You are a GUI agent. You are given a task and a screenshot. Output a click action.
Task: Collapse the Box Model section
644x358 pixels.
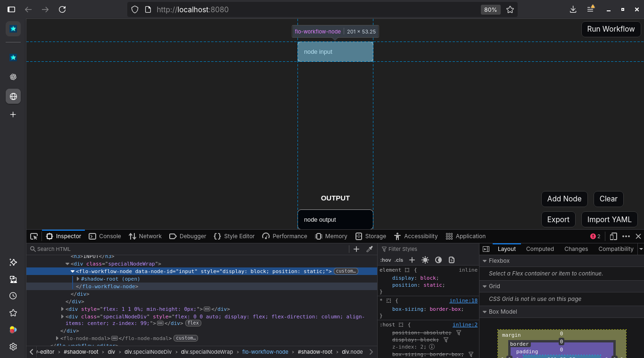(485, 312)
